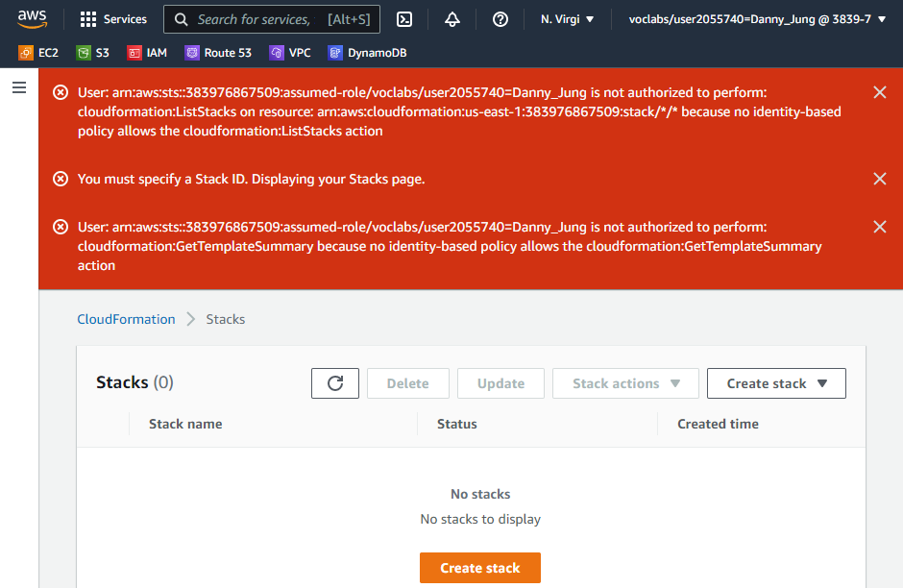Refresh the Stacks list

[x=335, y=383]
